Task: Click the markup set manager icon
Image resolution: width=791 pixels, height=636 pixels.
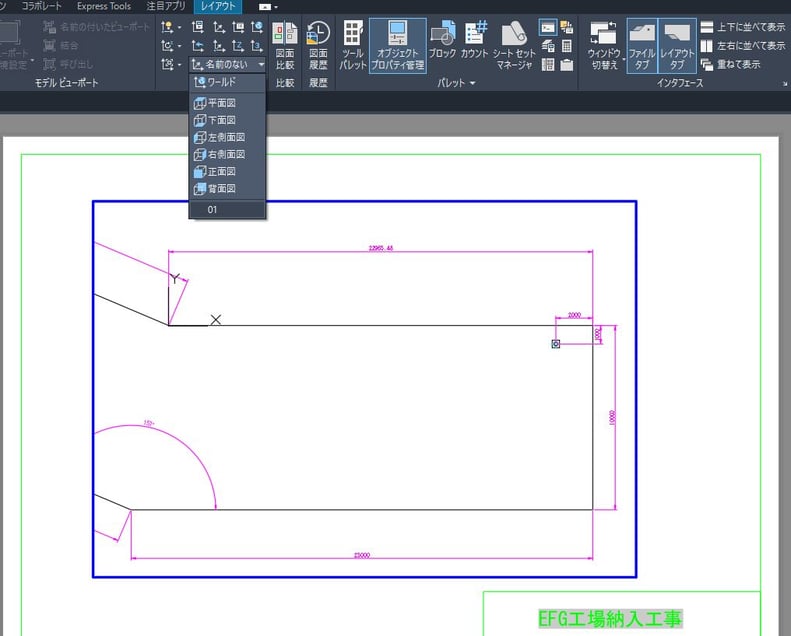Action: pos(567,27)
